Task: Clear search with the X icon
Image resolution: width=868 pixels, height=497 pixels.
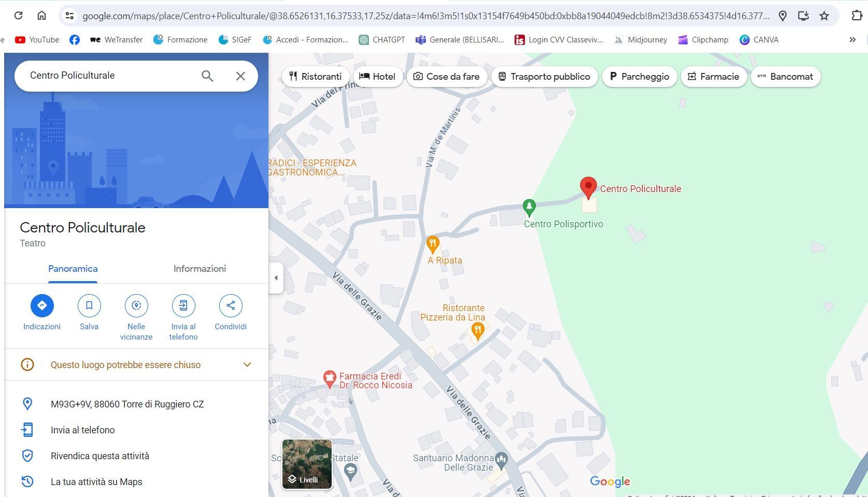Action: (x=240, y=76)
